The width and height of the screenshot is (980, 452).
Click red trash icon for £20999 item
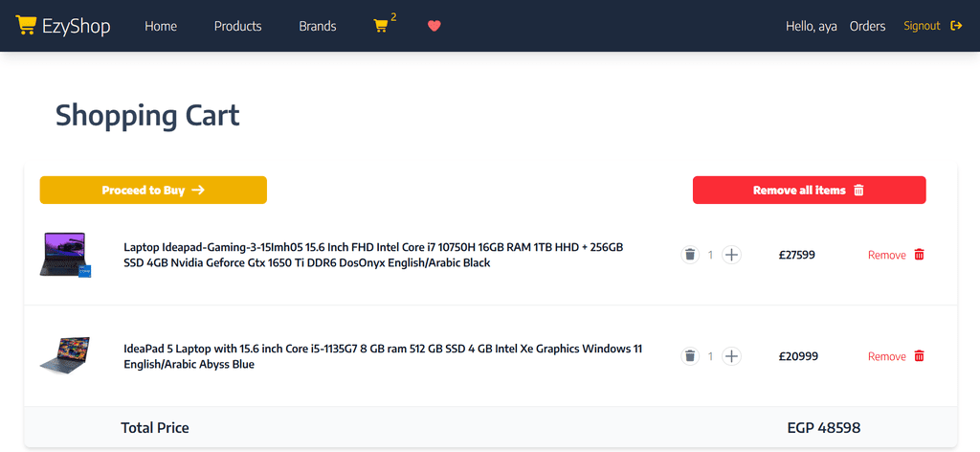[919, 355]
